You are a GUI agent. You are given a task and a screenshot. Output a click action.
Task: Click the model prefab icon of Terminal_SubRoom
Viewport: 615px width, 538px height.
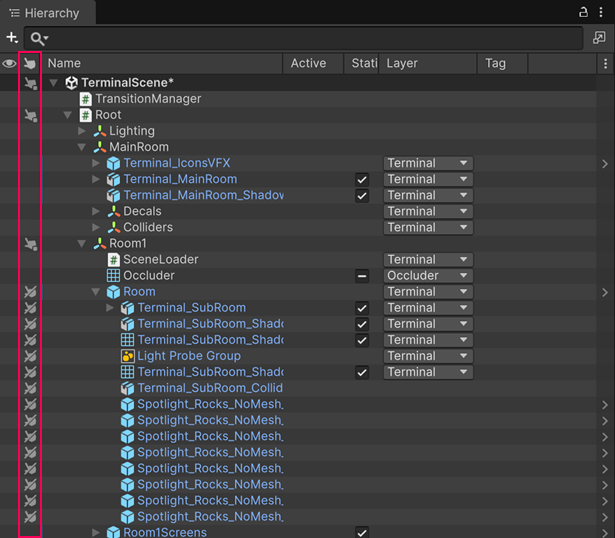127,308
